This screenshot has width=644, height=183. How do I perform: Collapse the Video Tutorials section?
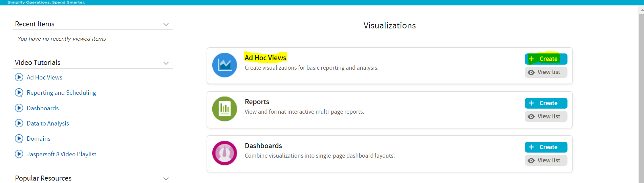click(x=166, y=63)
